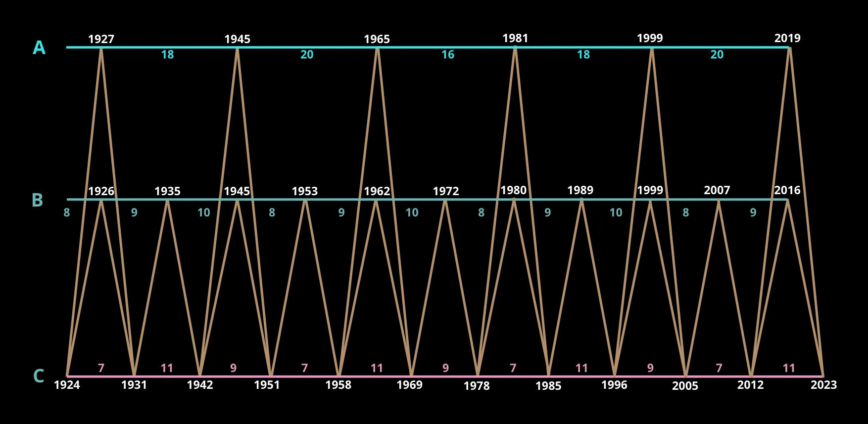868x424 pixels.
Task: Click the 8 between 1945 and 1953
Action: (x=272, y=213)
